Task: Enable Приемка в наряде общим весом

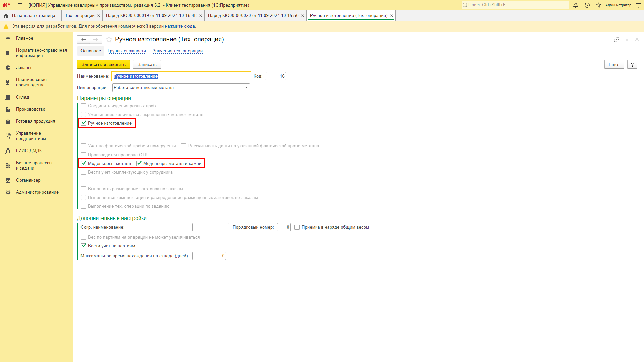Action: (x=297, y=227)
